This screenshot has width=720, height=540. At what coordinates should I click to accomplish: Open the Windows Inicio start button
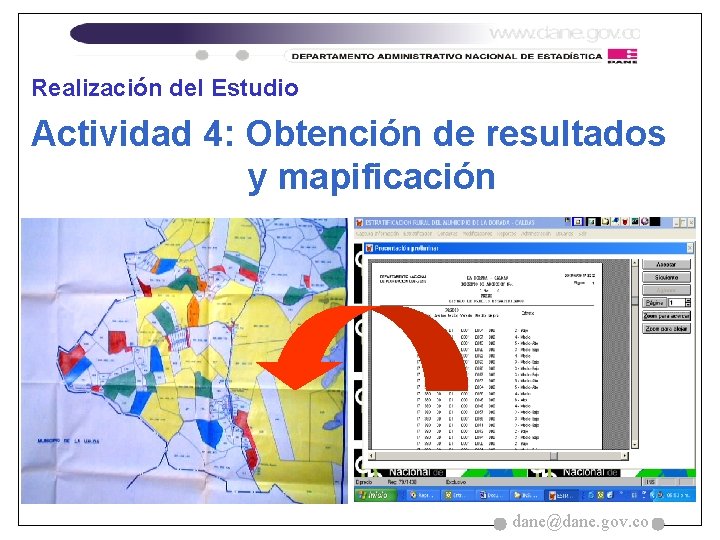pos(374,495)
